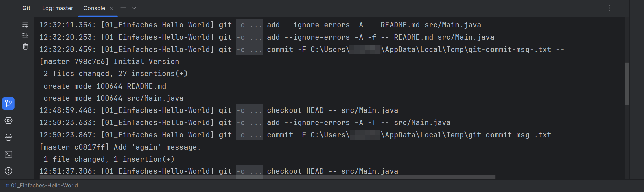The image size is (644, 192).
Task: Clear console with trash icon
Action: point(25,46)
